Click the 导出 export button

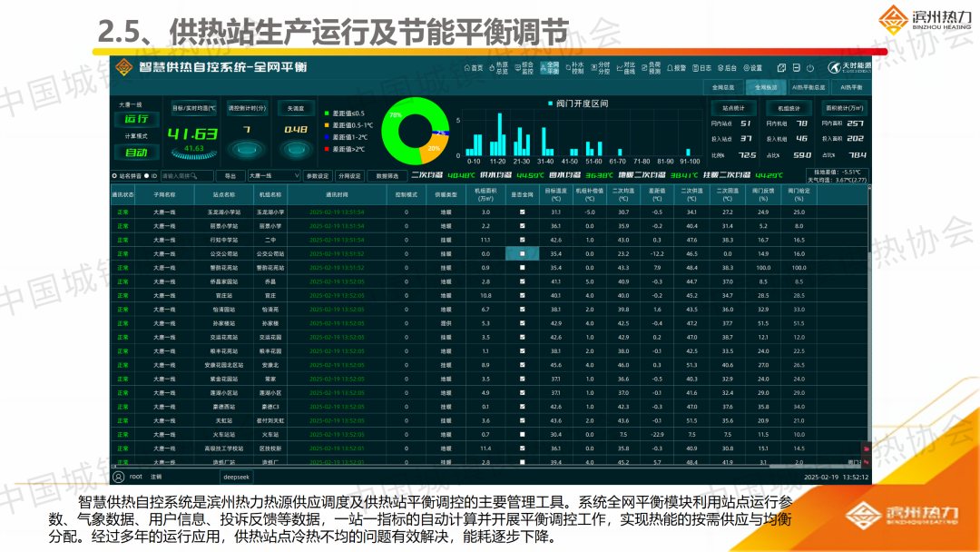pyautogui.click(x=230, y=175)
